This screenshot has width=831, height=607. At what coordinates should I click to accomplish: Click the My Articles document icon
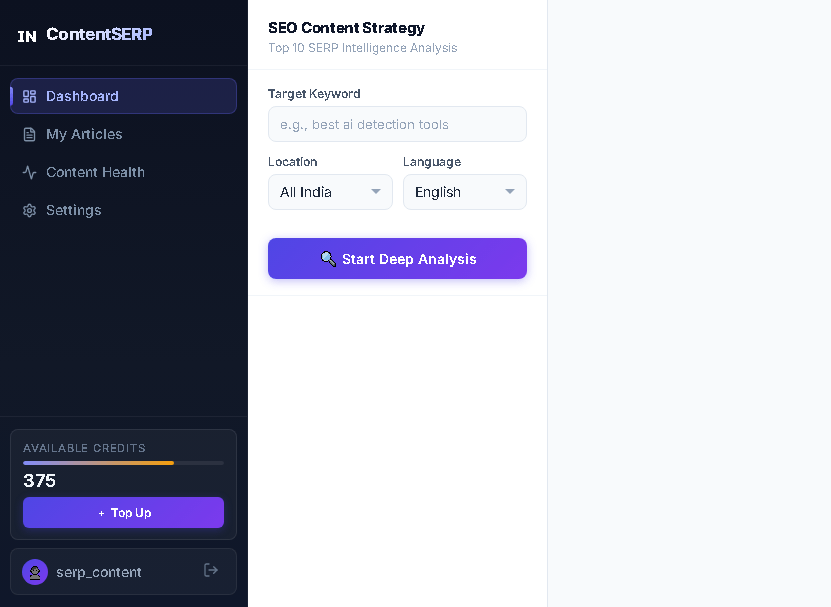tap(29, 134)
